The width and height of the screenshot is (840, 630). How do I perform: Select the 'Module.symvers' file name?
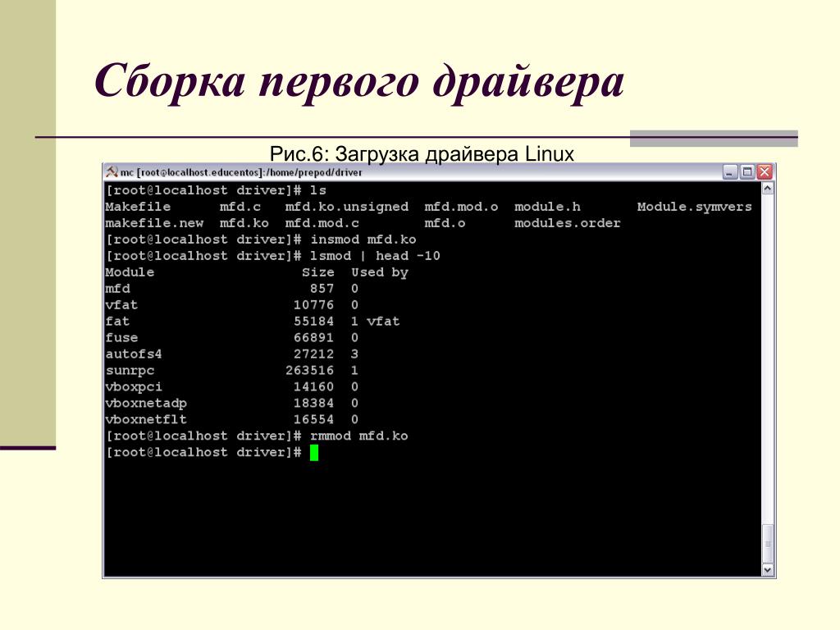[x=694, y=207]
